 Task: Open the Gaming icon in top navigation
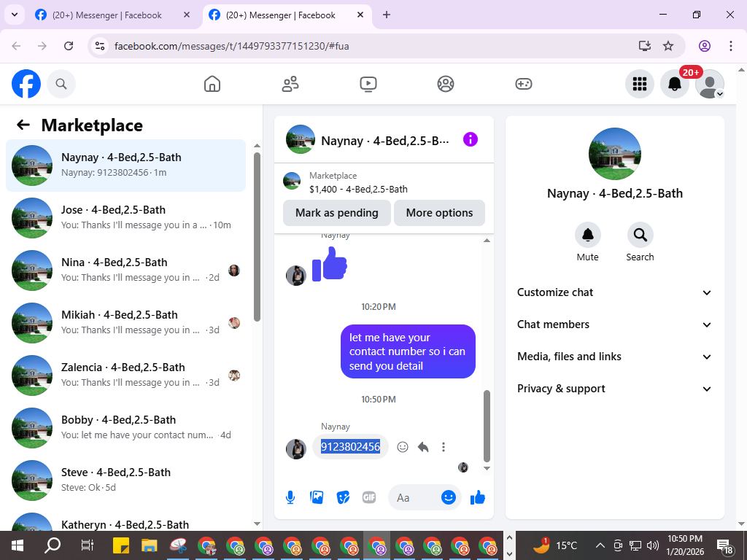(x=524, y=84)
